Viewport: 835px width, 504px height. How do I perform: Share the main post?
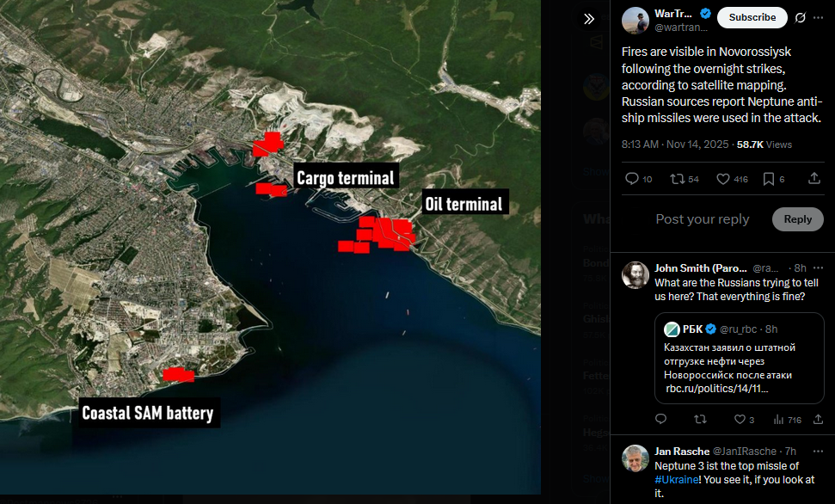point(814,179)
